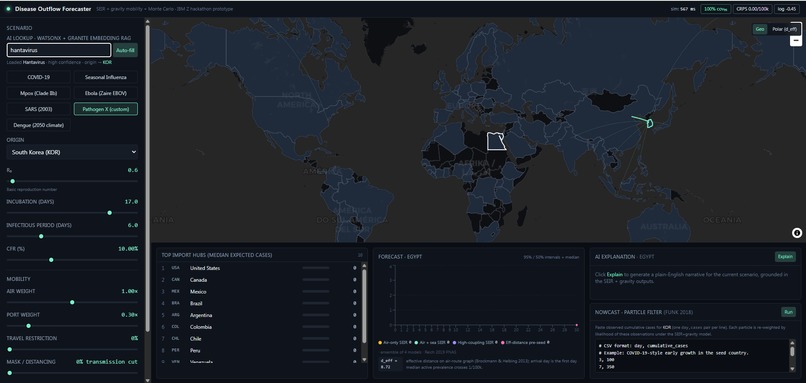Select Canada row in import hubs
The height and width of the screenshot is (383, 806).
259,280
